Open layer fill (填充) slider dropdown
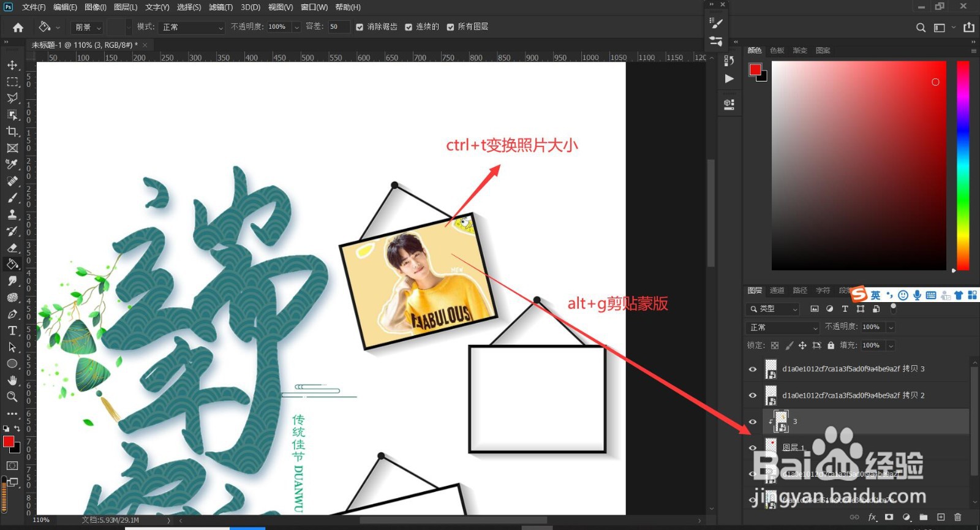980x530 pixels. point(891,346)
